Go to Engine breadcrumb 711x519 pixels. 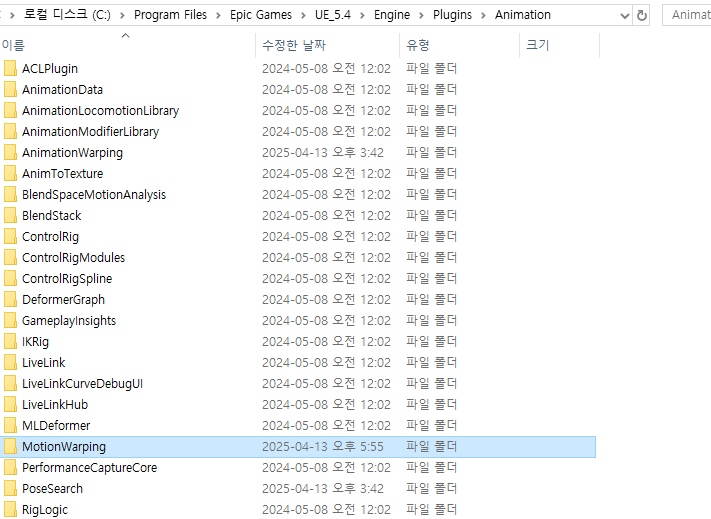(x=392, y=15)
